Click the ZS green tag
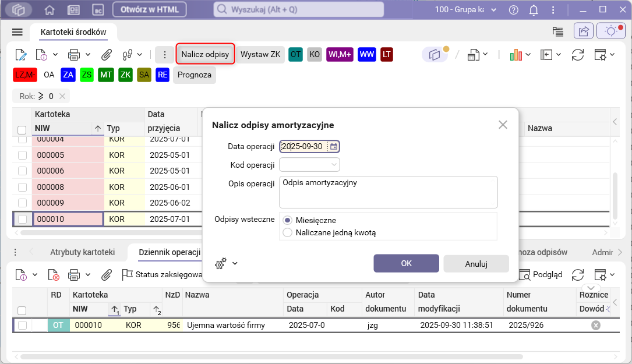This screenshot has width=632, height=364. [x=87, y=75]
